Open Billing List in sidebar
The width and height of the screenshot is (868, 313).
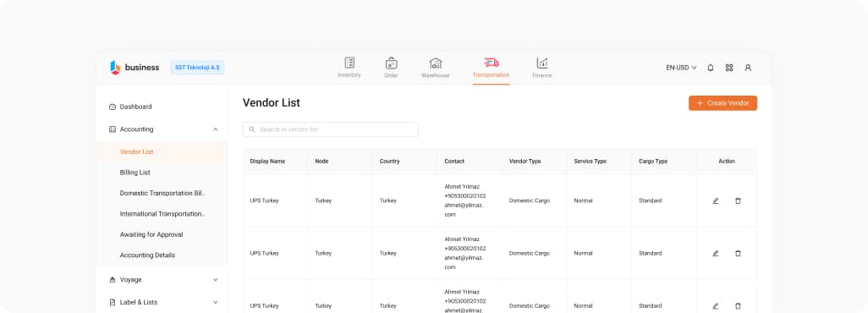135,173
